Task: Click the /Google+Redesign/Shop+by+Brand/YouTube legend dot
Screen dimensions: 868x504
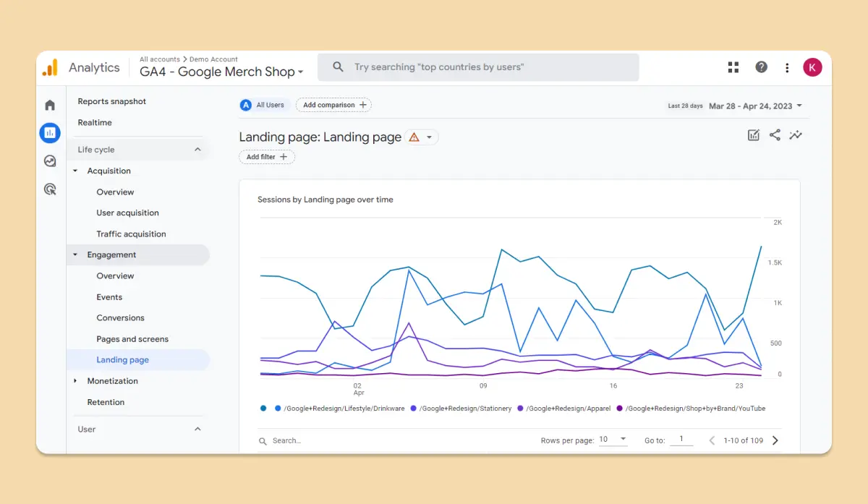Action: tap(619, 409)
